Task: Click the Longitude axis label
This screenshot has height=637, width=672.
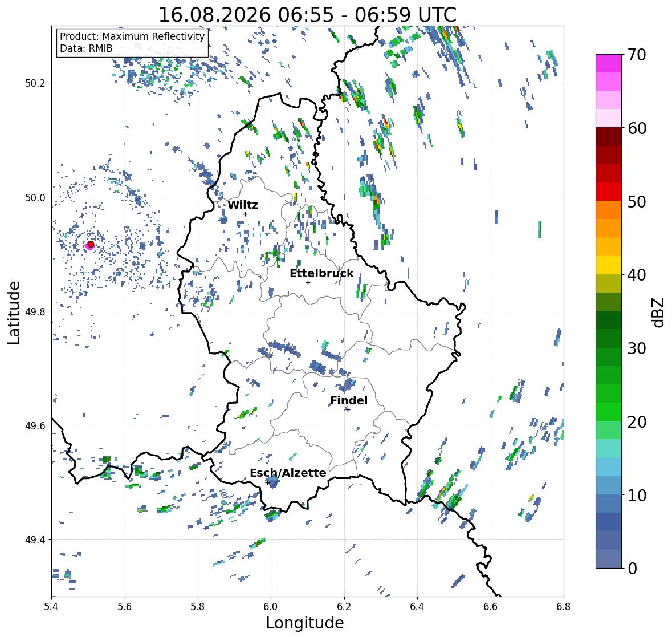Action: click(305, 623)
